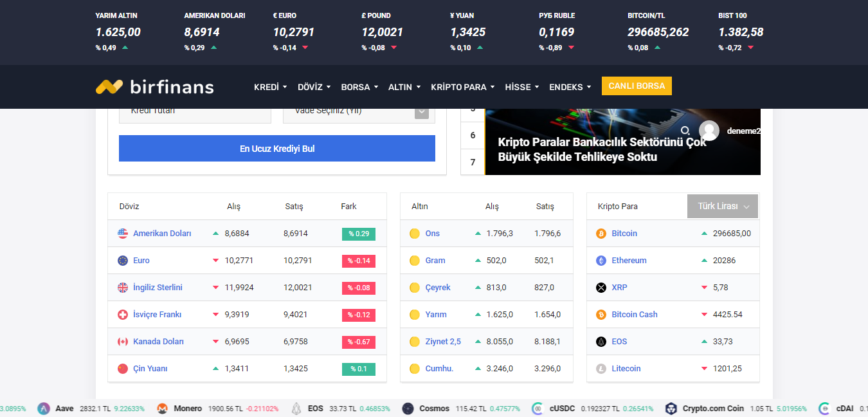Click the Canada flag icon beside Kanada Doları

click(123, 342)
